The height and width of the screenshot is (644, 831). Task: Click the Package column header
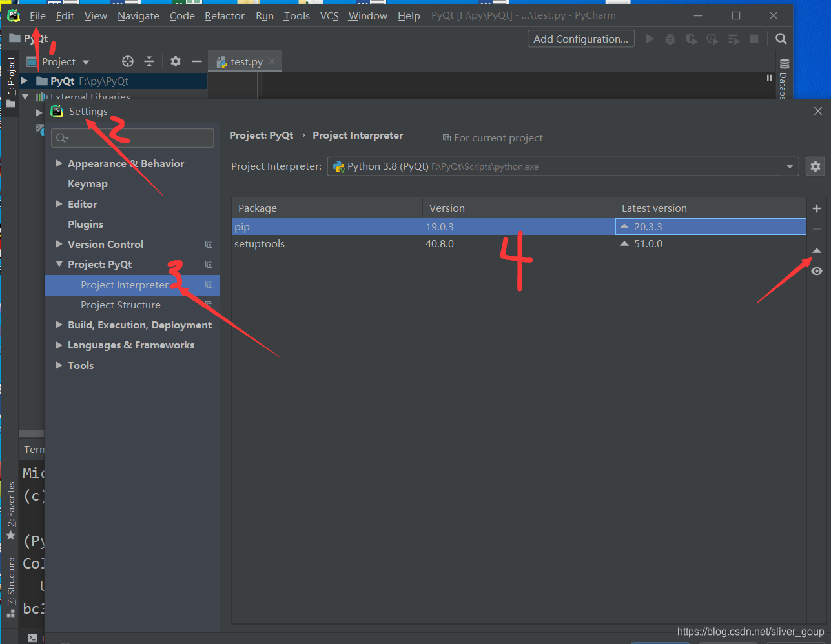[x=327, y=208]
